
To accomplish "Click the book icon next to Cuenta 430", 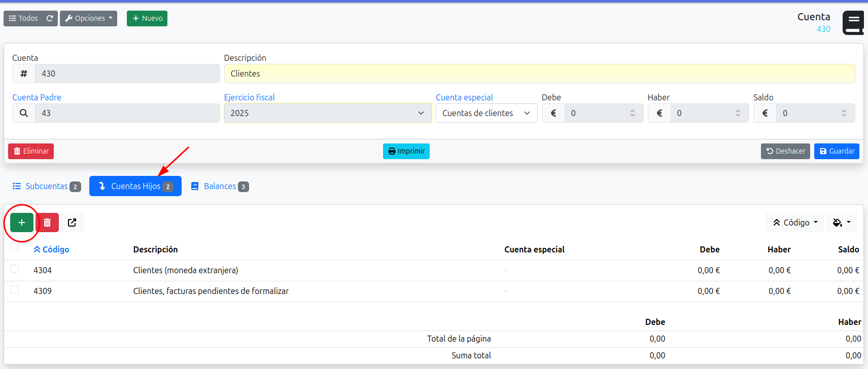I will (853, 23).
